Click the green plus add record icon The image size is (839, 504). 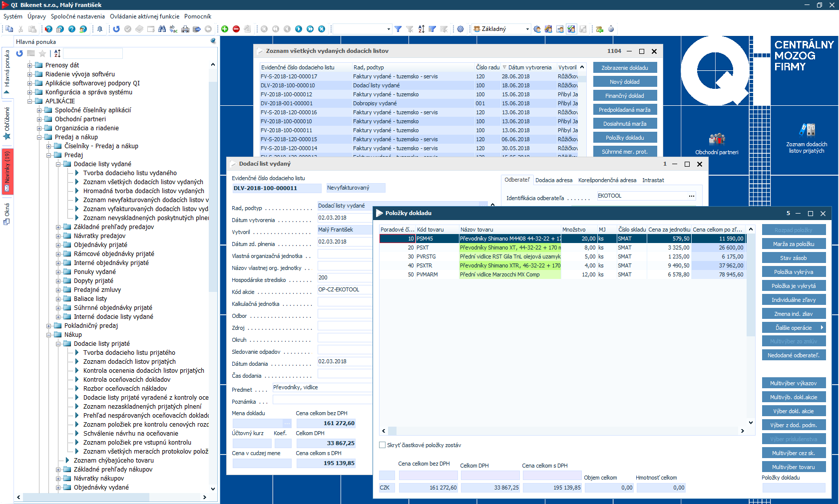point(225,29)
